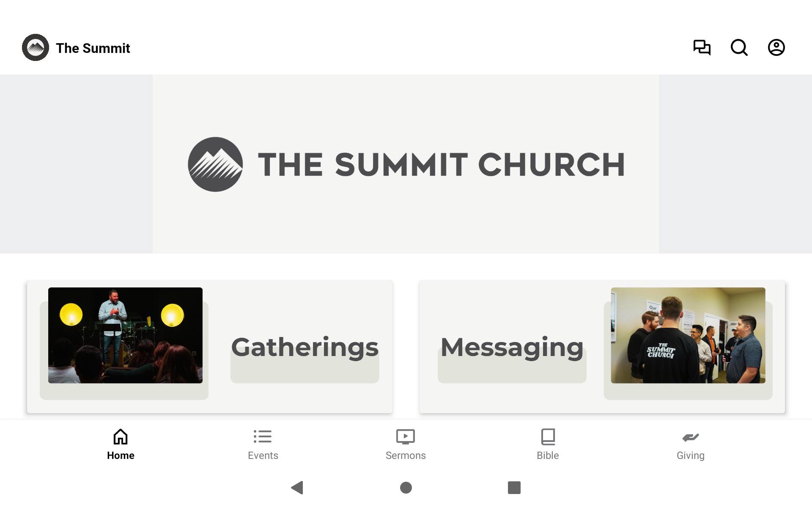Open the user profile account icon

[776, 47]
